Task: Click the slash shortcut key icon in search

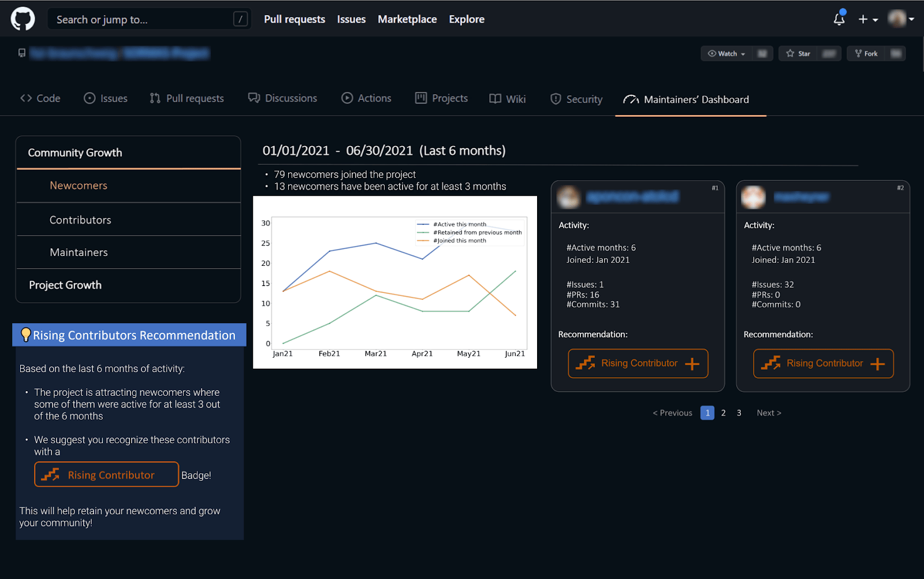Action: coord(241,19)
